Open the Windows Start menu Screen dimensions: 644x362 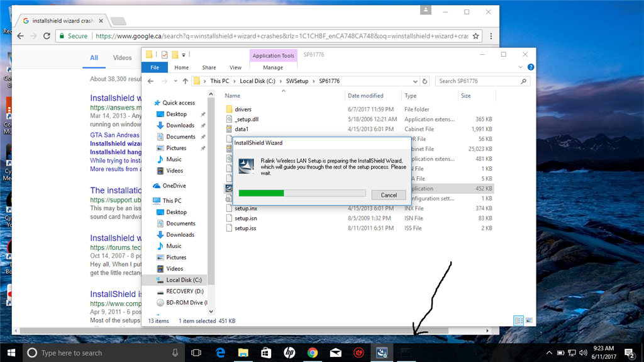[x=11, y=353]
